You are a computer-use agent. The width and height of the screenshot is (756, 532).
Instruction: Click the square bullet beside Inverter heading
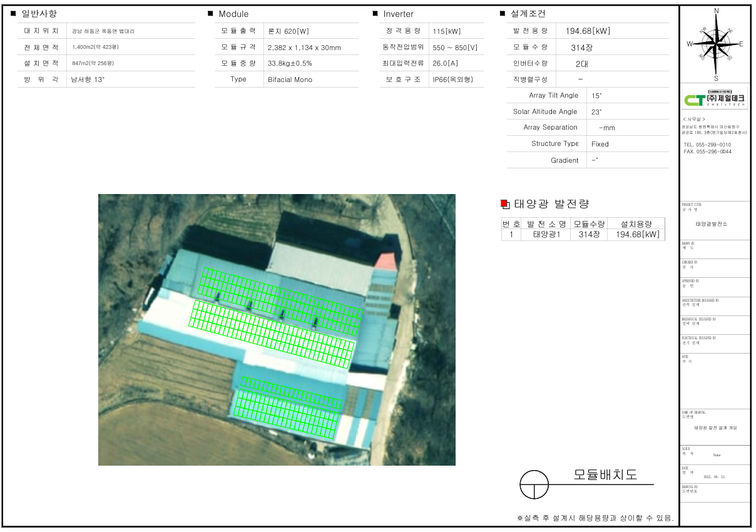coord(375,13)
